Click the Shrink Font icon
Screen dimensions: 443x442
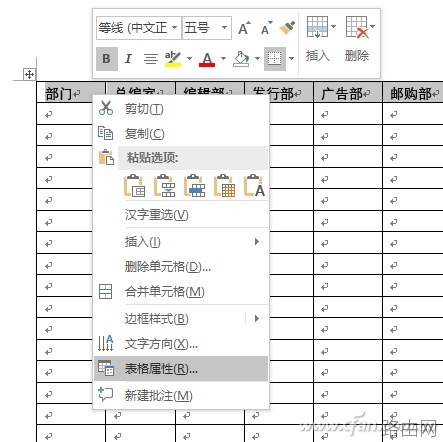tap(266, 28)
